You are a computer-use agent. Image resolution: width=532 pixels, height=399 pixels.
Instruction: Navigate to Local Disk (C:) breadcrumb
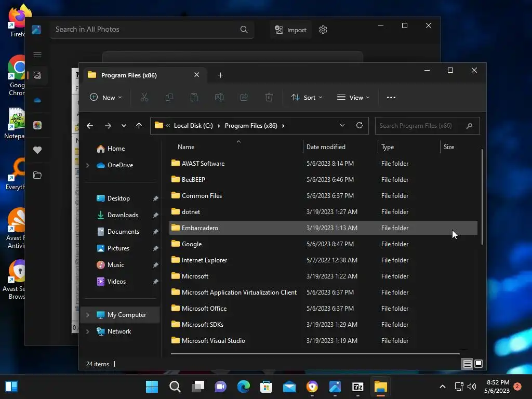[193, 126]
